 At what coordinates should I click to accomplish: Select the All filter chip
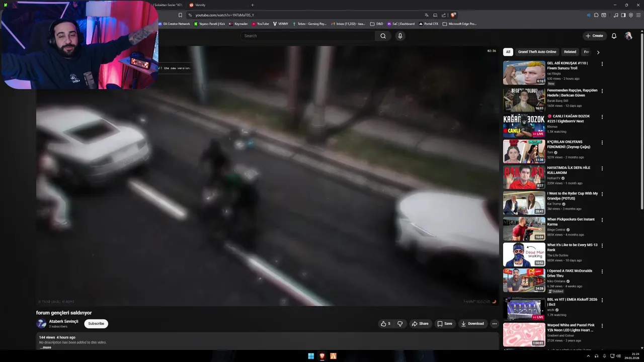point(508,52)
